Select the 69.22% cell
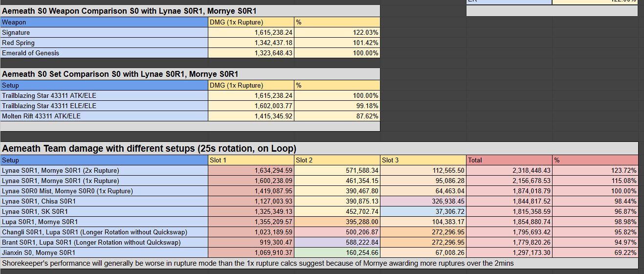This screenshot has width=644, height=274. point(596,252)
